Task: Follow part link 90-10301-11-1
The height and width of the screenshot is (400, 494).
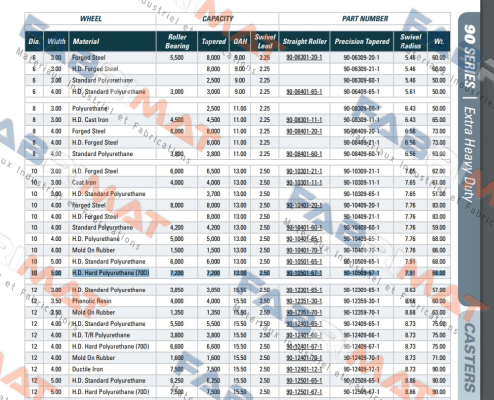Action: pyautogui.click(x=304, y=183)
